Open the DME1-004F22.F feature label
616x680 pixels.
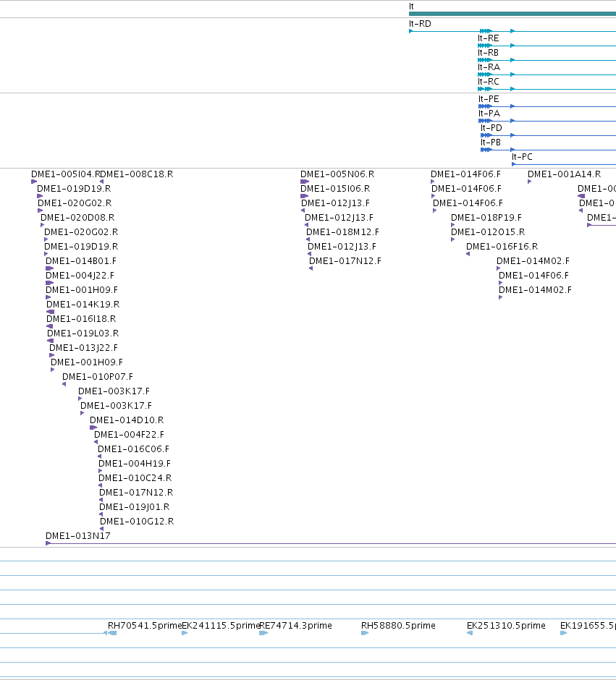[130, 435]
